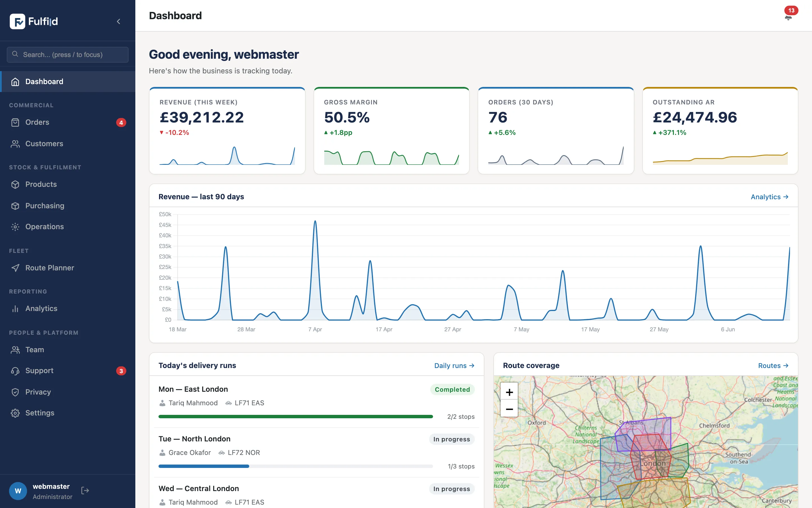Click the 2/2 stops label
The height and width of the screenshot is (508, 812).
click(x=461, y=417)
